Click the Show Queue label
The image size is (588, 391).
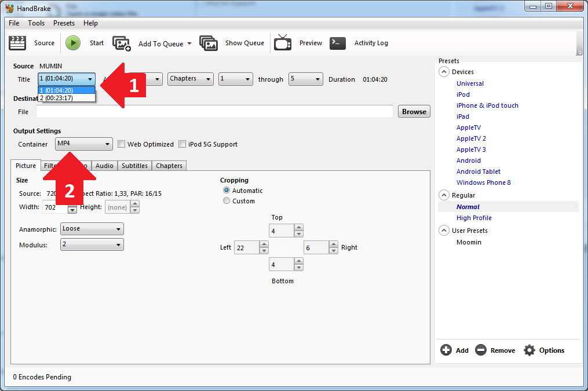pos(244,43)
